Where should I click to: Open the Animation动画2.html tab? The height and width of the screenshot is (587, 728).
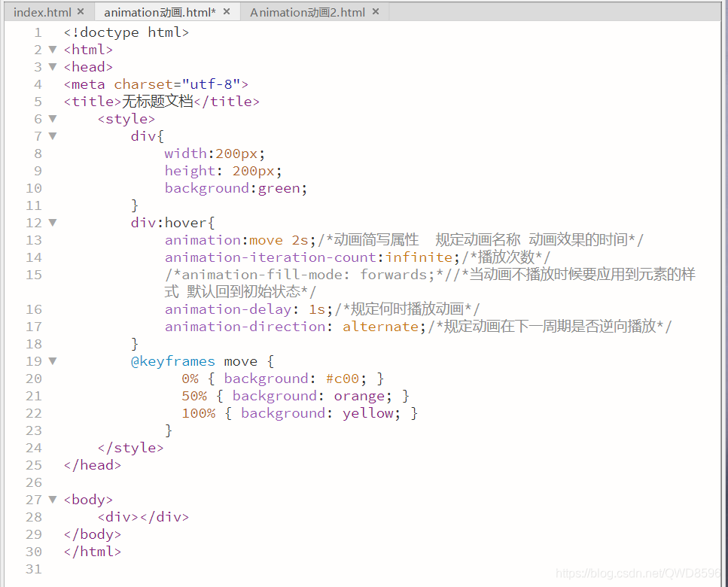307,12
